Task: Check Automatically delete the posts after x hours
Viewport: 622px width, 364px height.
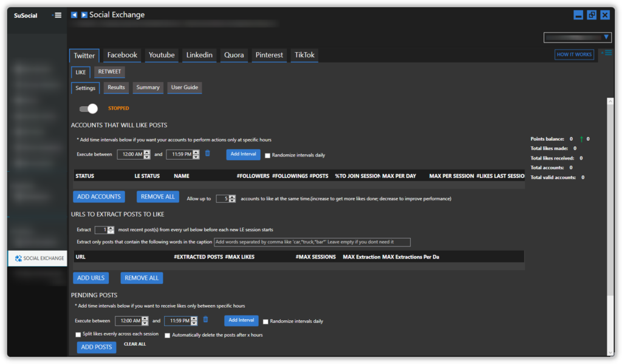Action: (x=168, y=335)
